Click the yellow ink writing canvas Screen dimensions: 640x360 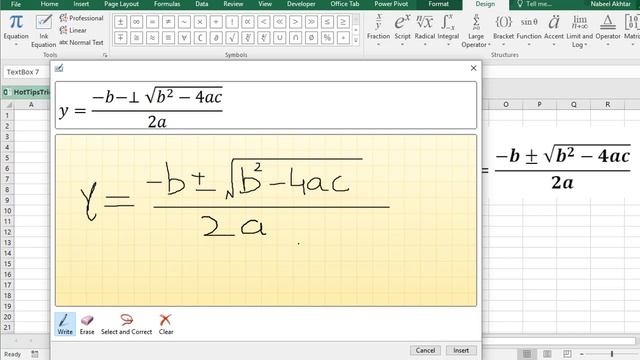click(x=266, y=220)
